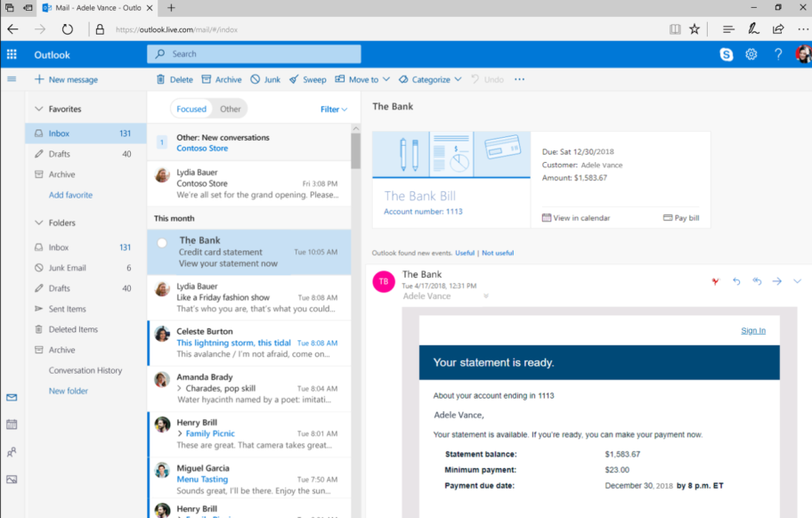The image size is (812, 518).
Task: Go back in browser
Action: tap(13, 29)
